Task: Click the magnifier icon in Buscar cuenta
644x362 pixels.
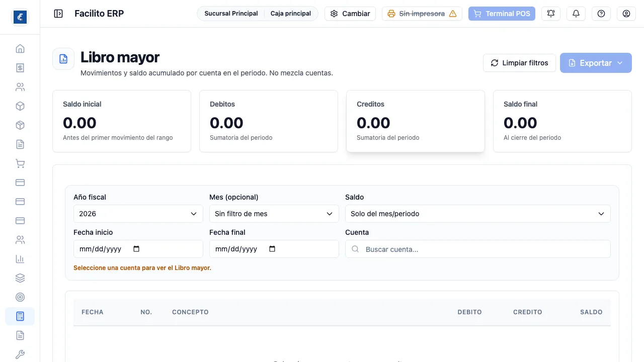Action: 355,249
